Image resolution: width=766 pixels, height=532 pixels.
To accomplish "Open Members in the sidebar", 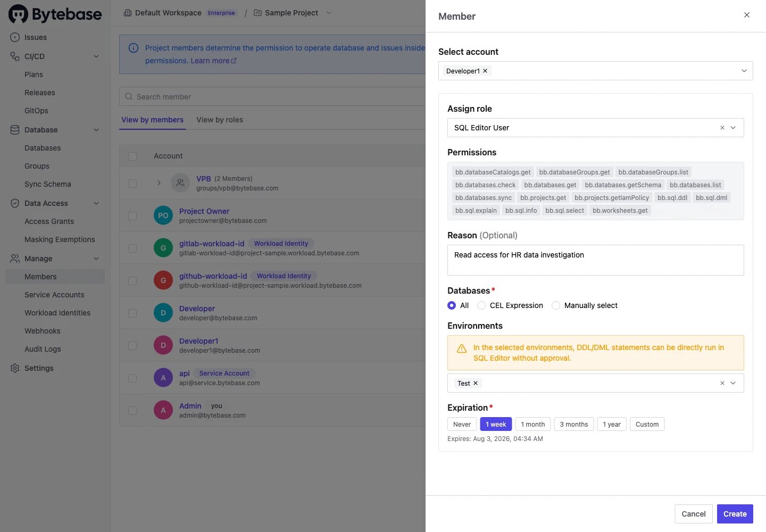I will pyautogui.click(x=55, y=277).
